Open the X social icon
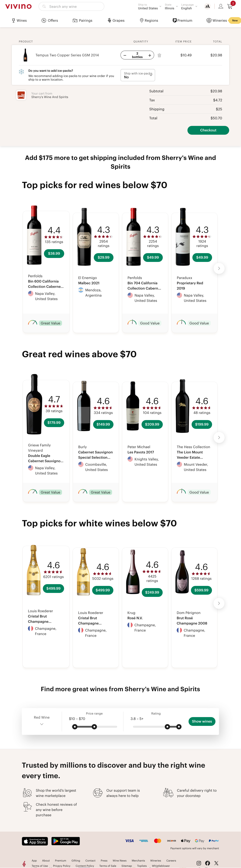 pos(216,863)
